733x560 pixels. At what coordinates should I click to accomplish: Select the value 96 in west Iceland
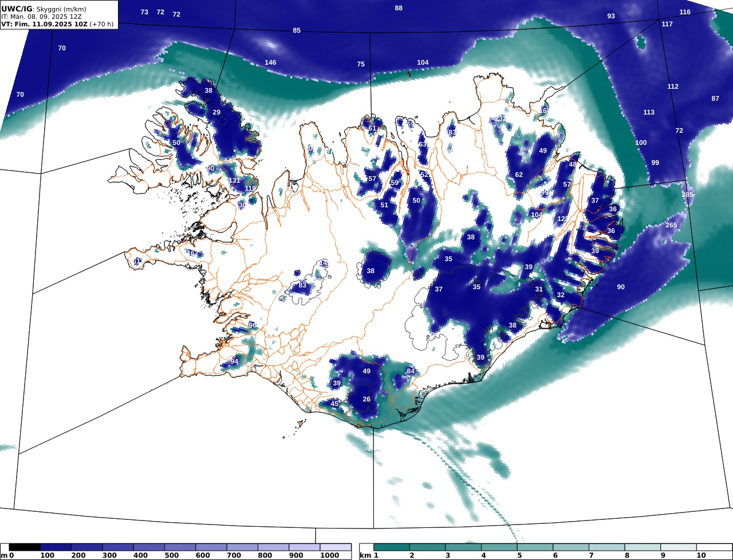(x=252, y=325)
